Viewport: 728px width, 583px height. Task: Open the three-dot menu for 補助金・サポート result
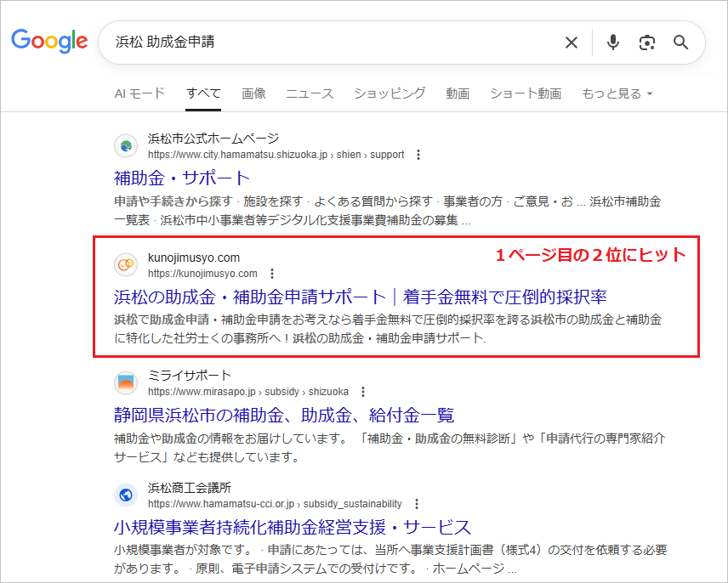(417, 155)
